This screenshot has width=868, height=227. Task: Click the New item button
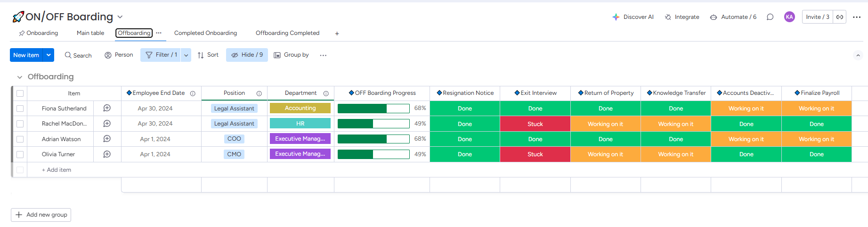(26, 55)
